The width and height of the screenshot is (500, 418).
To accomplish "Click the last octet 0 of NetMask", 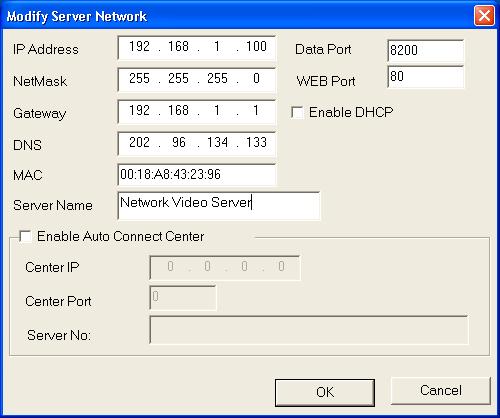I will [256, 79].
